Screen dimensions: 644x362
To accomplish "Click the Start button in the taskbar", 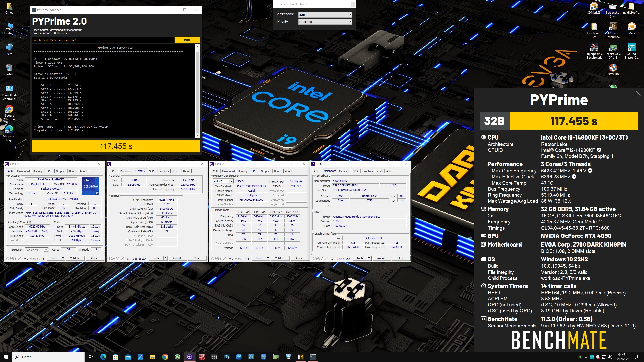I will pyautogui.click(x=6, y=357).
